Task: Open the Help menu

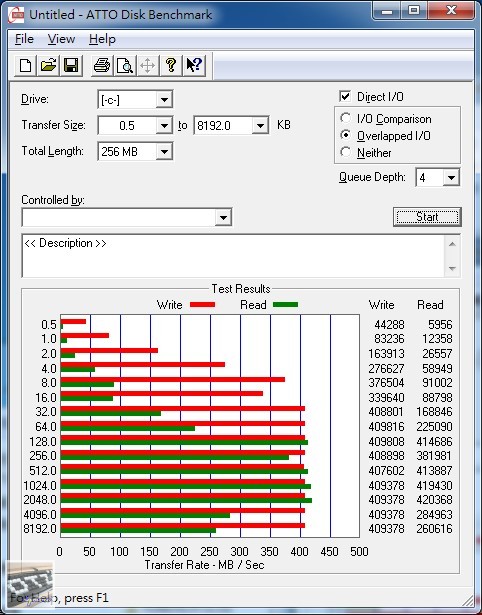Action: (102, 39)
